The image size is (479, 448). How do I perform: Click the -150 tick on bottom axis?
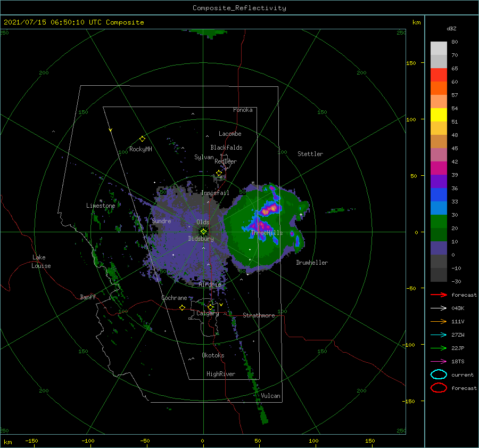click(x=31, y=441)
